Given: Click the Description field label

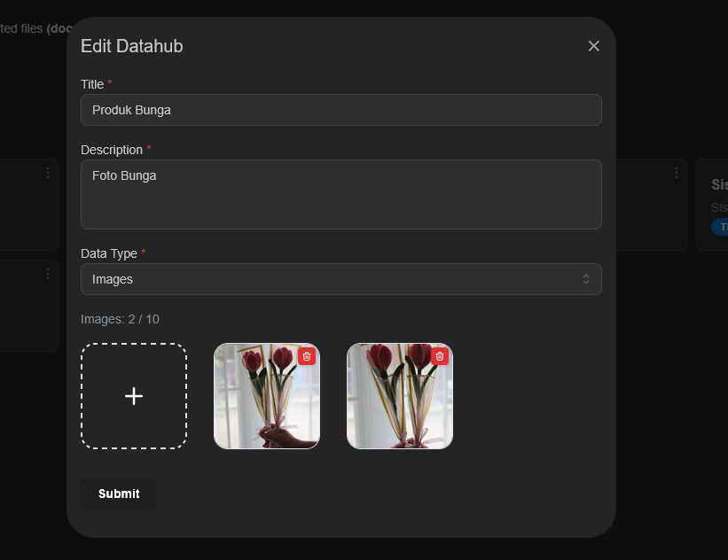Looking at the screenshot, I should click(x=112, y=150).
